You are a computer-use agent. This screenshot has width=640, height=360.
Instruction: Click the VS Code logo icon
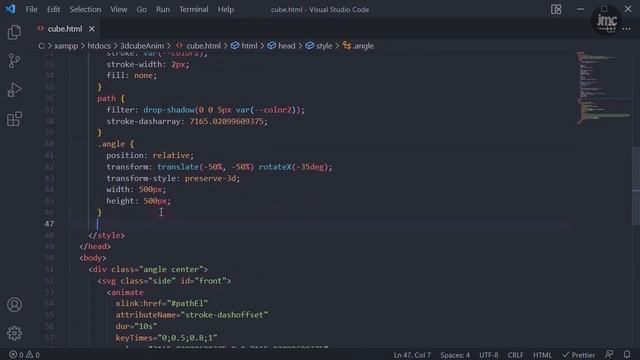(x=10, y=9)
